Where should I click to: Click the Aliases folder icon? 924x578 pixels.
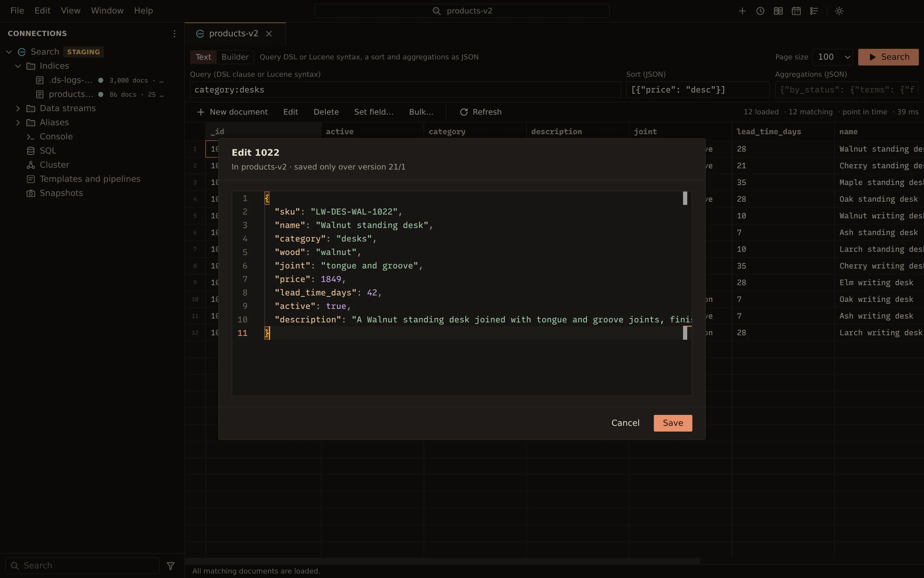(31, 123)
